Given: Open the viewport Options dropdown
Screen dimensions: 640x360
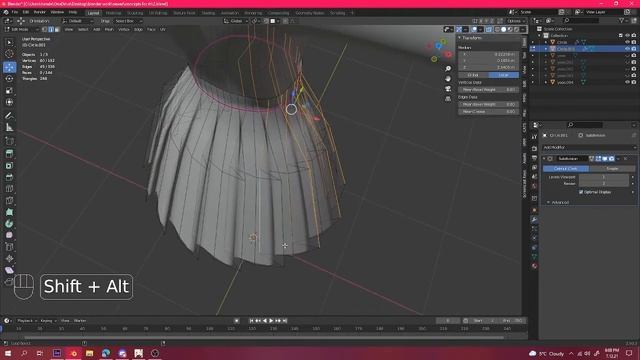Looking at the screenshot, I should (x=515, y=21).
